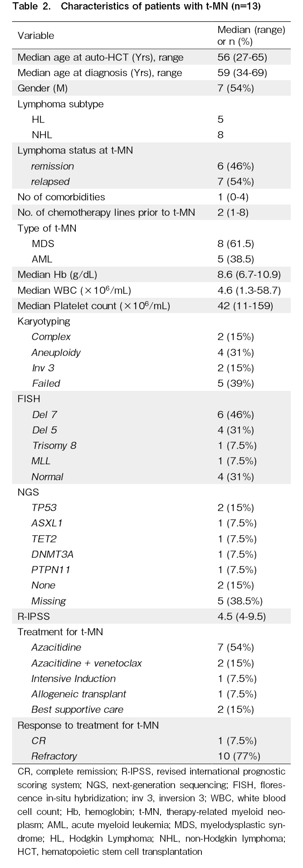303x868 pixels.
Task: Click the 'Variable' column header
Action: (x=36, y=35)
